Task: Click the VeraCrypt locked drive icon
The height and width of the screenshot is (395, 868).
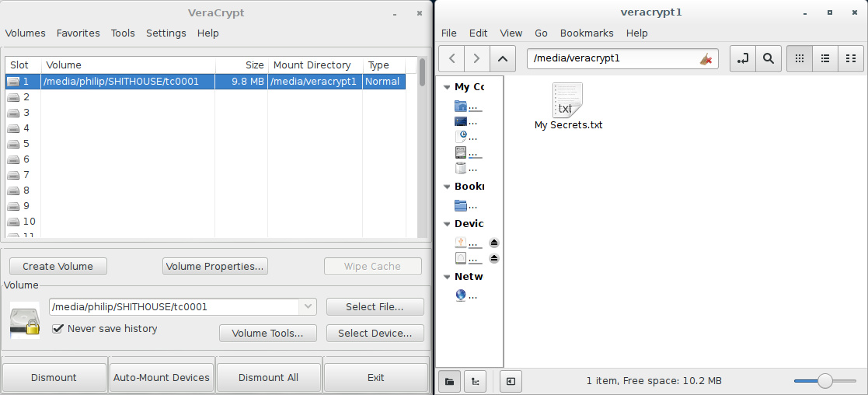Action: click(x=25, y=320)
